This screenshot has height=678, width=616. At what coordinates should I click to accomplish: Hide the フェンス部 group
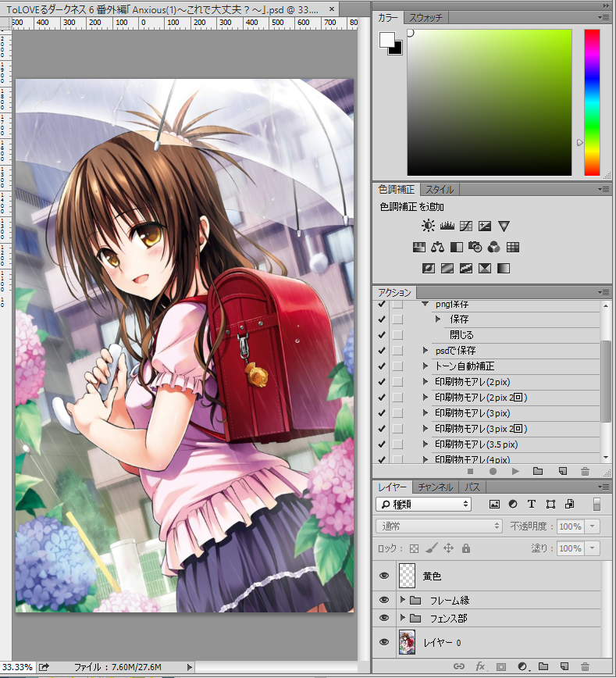384,618
